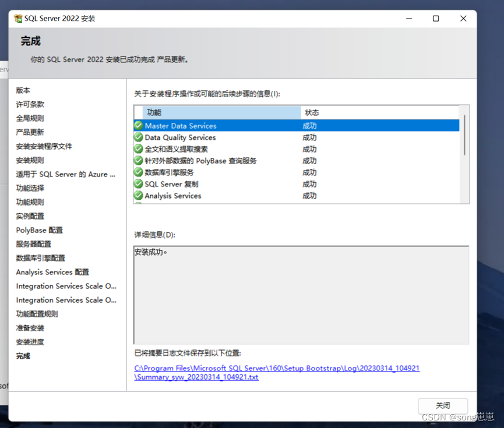Click the 版本 step in sidebar

[x=23, y=90]
